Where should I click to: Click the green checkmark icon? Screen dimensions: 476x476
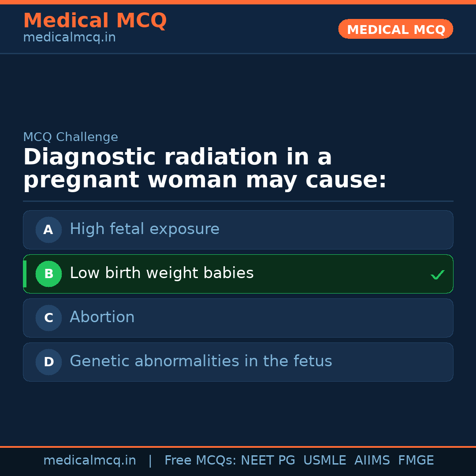click(x=437, y=275)
